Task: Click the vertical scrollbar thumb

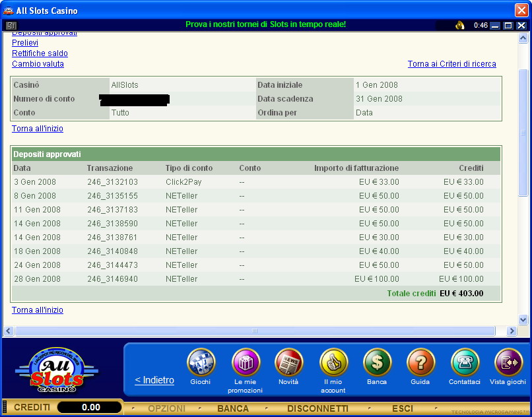Action: point(523,133)
